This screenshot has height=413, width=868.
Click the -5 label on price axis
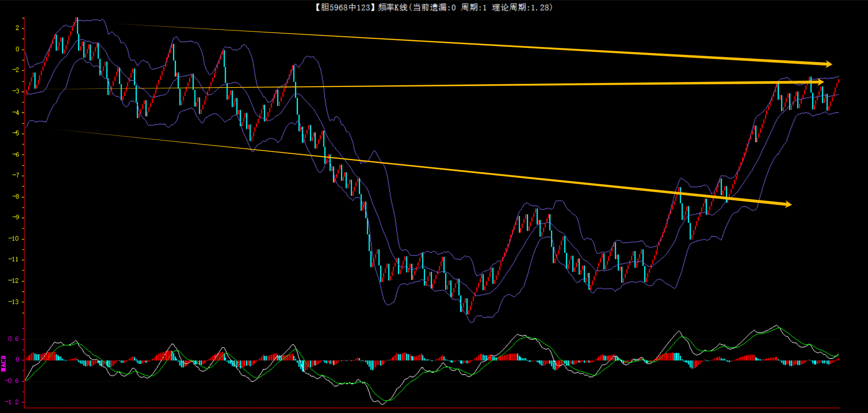tap(16, 134)
